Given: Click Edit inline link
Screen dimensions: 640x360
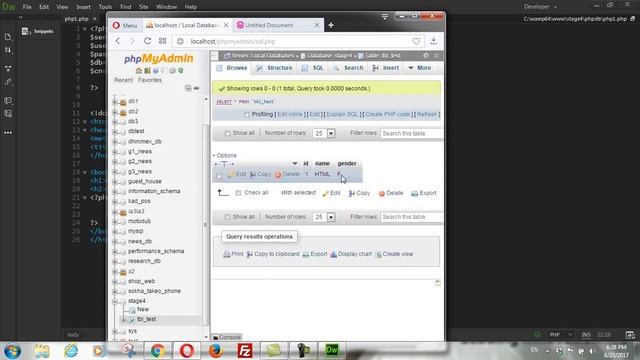Looking at the screenshot, I should 290,114.
